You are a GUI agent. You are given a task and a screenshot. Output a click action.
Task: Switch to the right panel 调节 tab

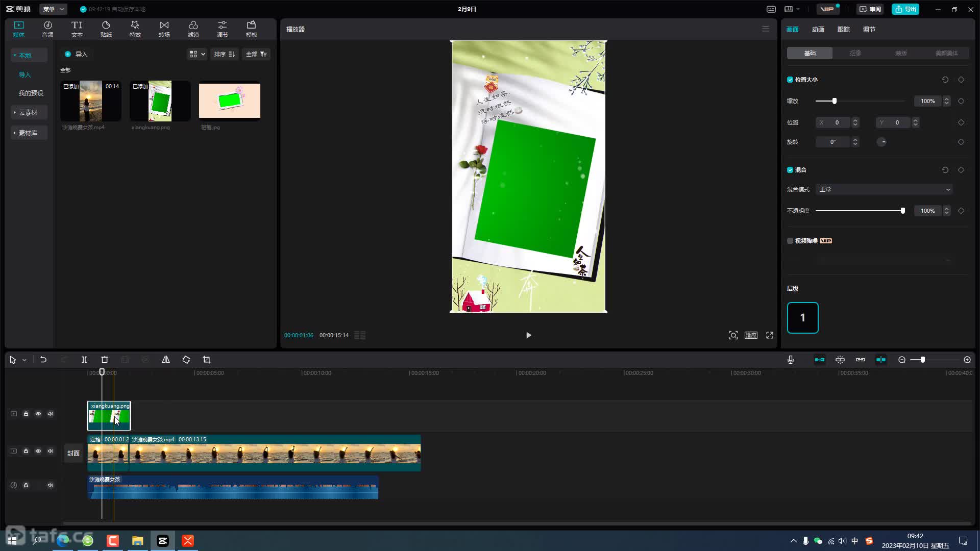869,29
